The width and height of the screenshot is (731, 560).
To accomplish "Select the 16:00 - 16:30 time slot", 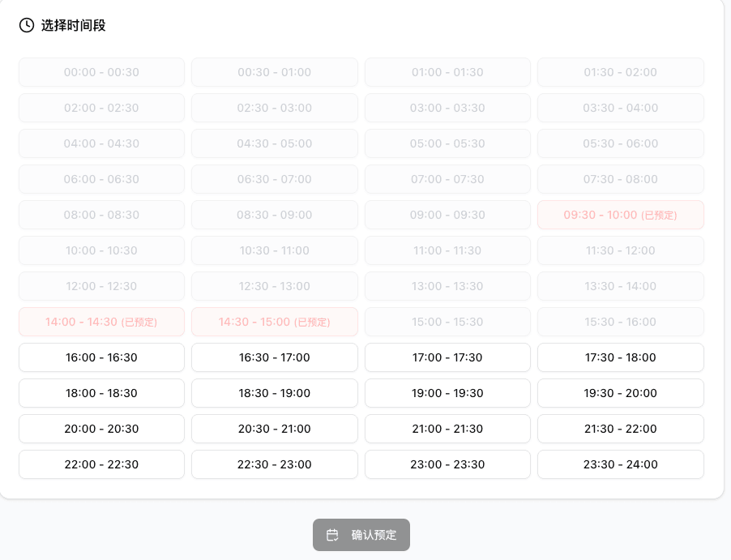I will [x=101, y=357].
